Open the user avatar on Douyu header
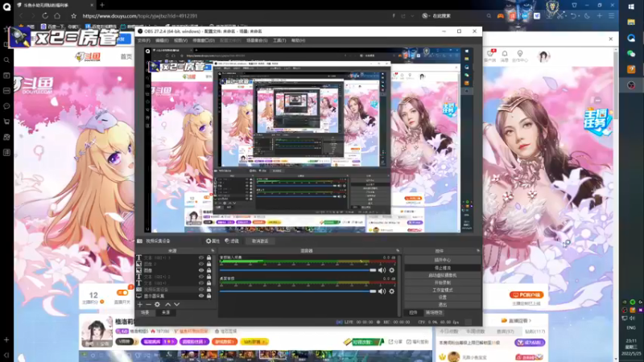 (543, 56)
